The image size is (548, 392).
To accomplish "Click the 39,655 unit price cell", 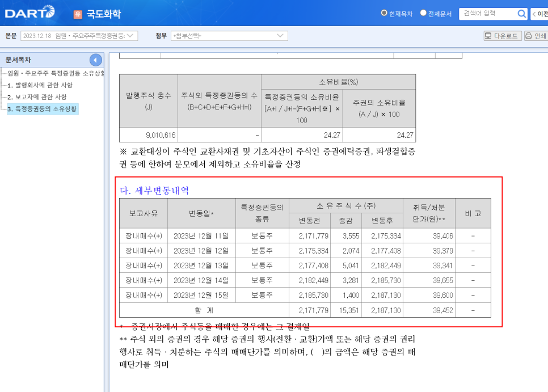I will 429,280.
